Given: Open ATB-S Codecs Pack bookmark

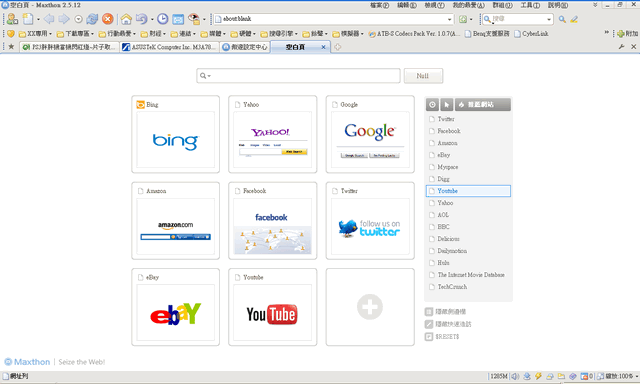Looking at the screenshot, I should click(x=414, y=33).
